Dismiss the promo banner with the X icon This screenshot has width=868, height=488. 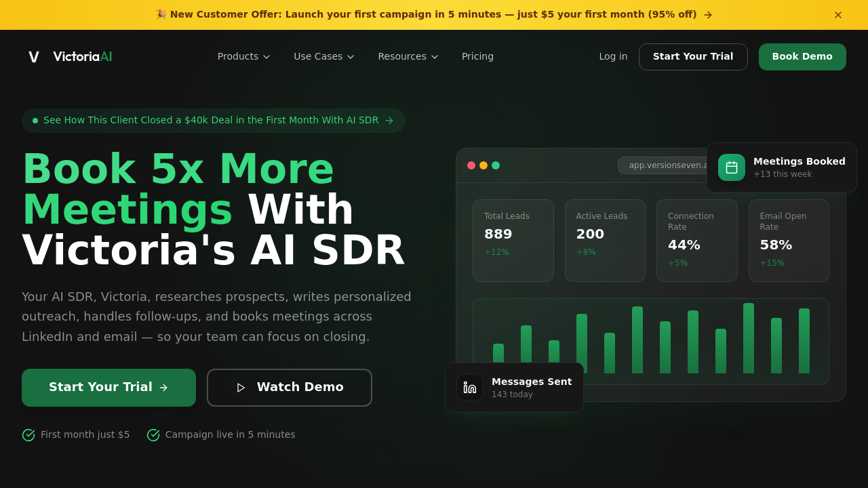click(837, 15)
